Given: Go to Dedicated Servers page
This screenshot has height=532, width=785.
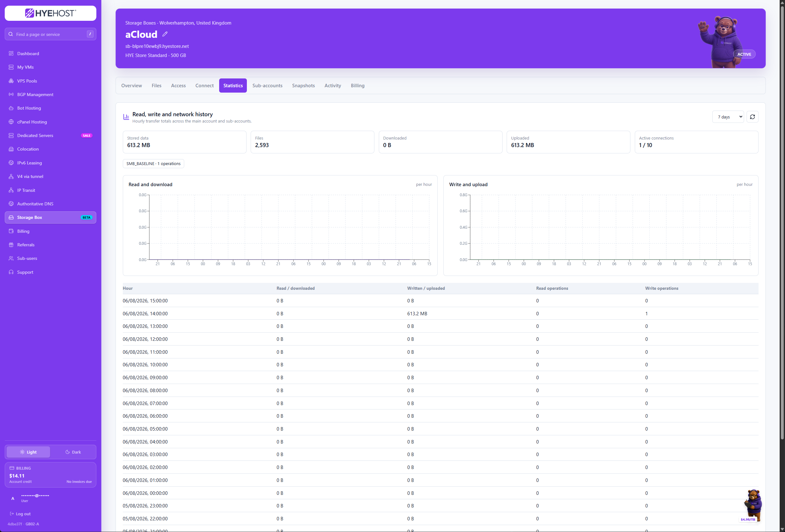Looking at the screenshot, I should [50, 135].
